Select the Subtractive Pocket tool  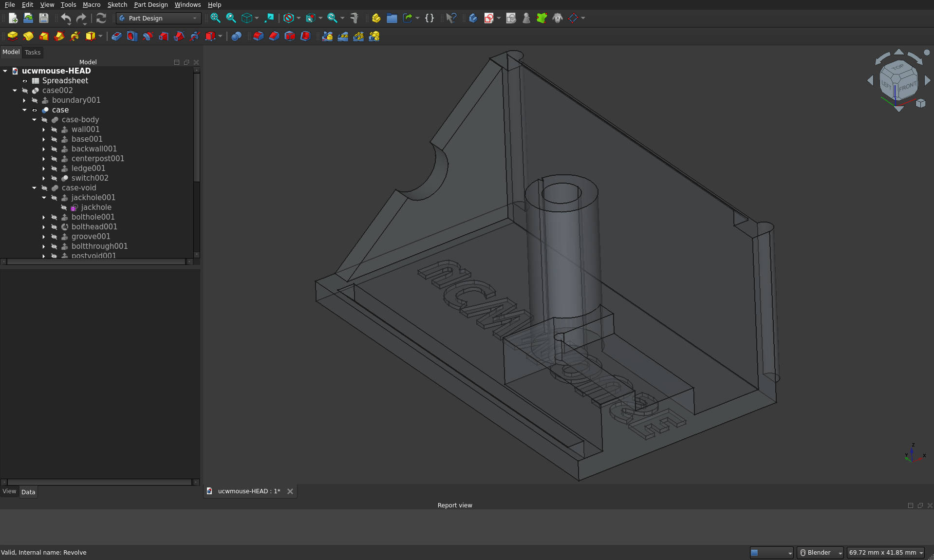pos(116,36)
